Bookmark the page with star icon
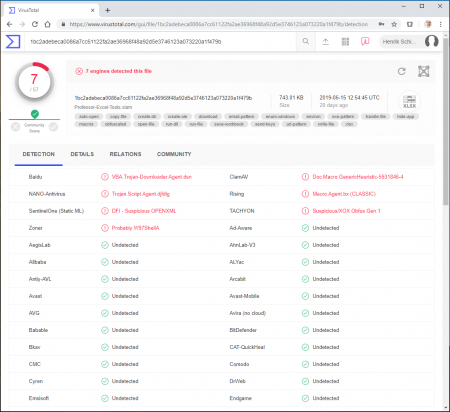Screen dimensions: 450x412 pyautogui.click(x=394, y=24)
